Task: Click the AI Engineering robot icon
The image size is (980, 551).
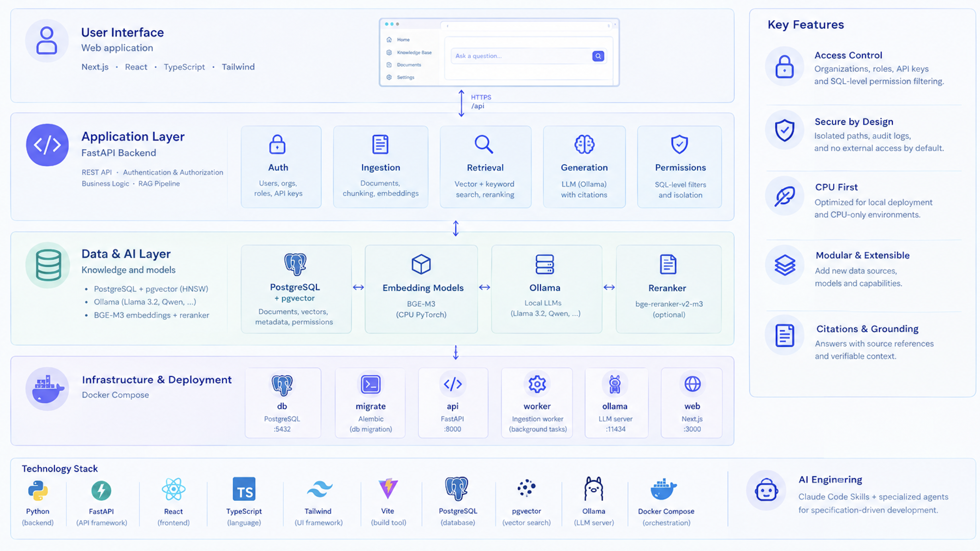Action: pyautogui.click(x=766, y=491)
